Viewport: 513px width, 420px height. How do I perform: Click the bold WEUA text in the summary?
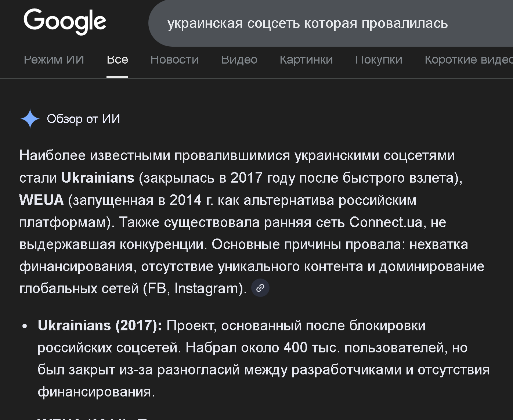(x=41, y=200)
